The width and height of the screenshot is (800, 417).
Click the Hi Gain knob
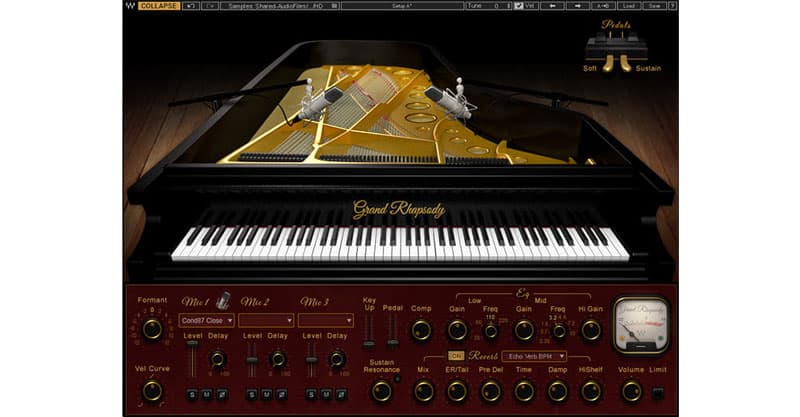click(x=591, y=330)
